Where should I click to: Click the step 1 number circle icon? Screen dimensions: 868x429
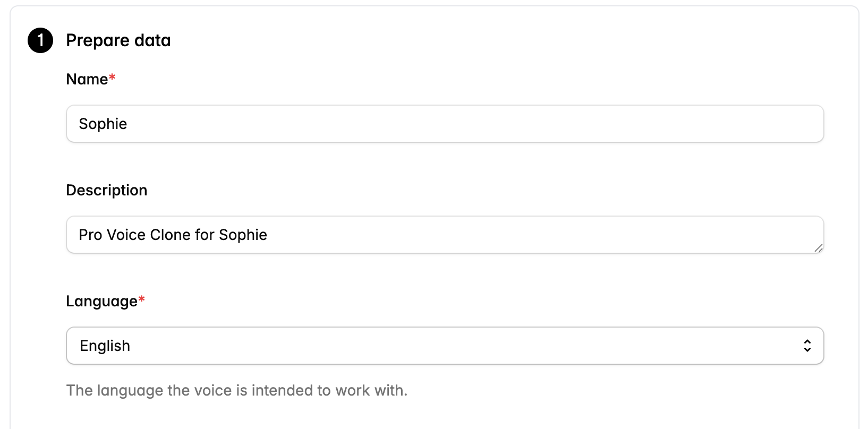[40, 41]
